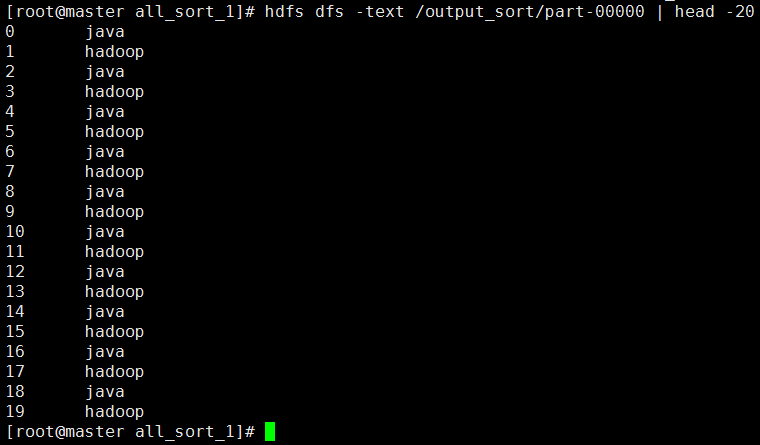Click the hdfs command text on the first line
Viewport: 760px width, 445px height.
(x=284, y=11)
